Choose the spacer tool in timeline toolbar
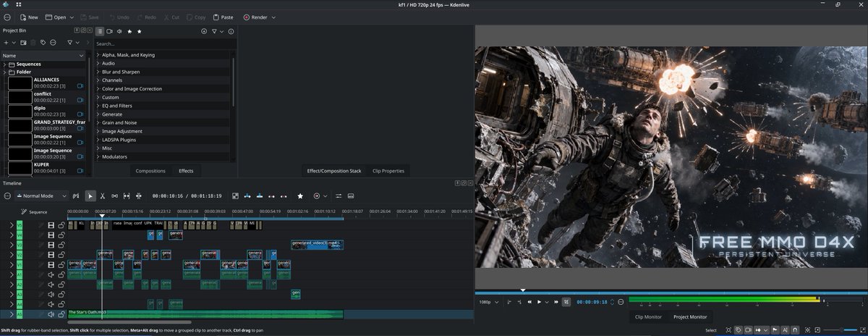The height and width of the screenshot is (336, 868). point(114,196)
